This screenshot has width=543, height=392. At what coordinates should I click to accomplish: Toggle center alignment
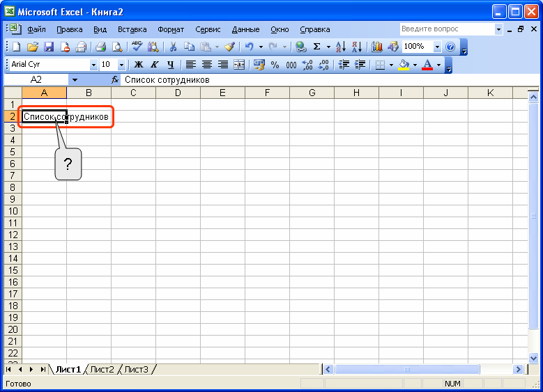tap(207, 65)
